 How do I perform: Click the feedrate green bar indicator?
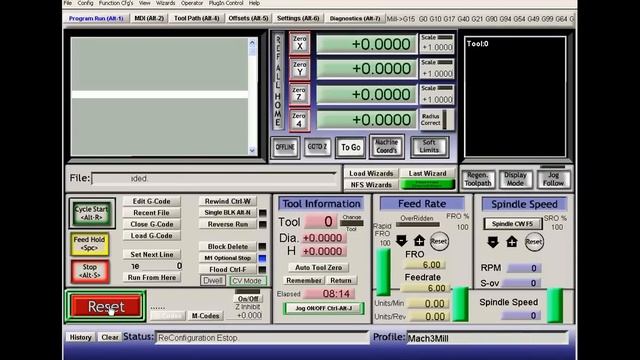(x=460, y=304)
